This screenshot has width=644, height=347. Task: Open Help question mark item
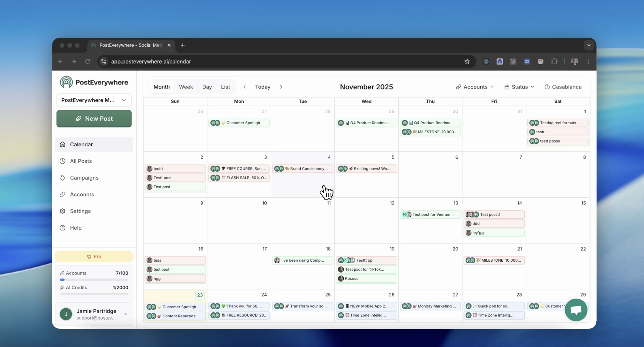pos(63,227)
